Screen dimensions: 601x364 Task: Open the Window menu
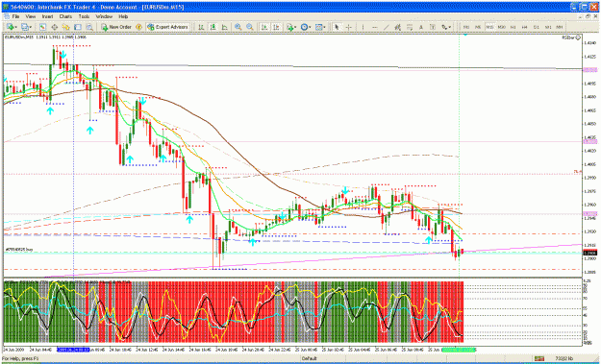pyautogui.click(x=104, y=17)
